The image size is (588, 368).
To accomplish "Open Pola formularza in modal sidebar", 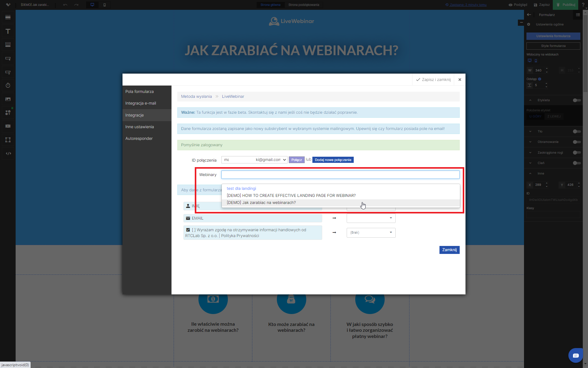I will point(139,92).
